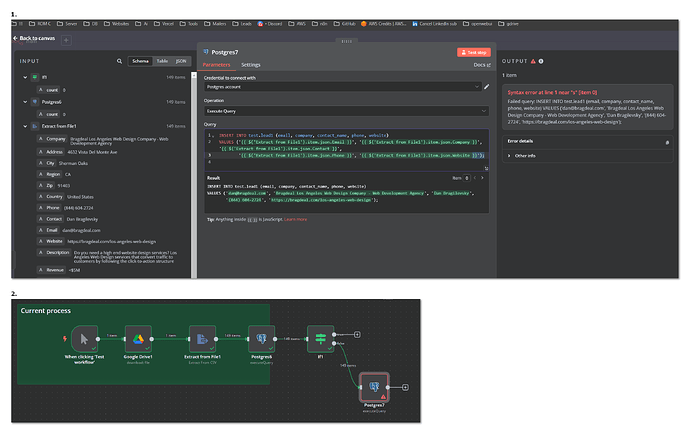Go to next item in Result

[x=482, y=178]
